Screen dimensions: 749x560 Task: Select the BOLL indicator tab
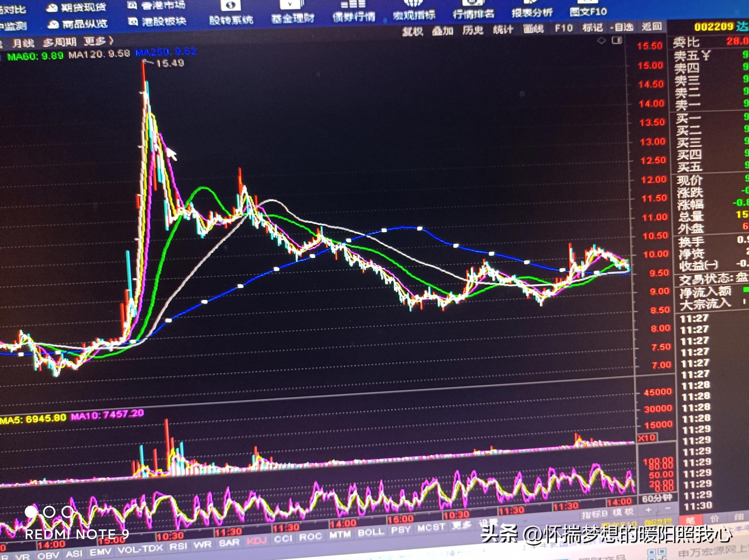pyautogui.click(x=371, y=532)
